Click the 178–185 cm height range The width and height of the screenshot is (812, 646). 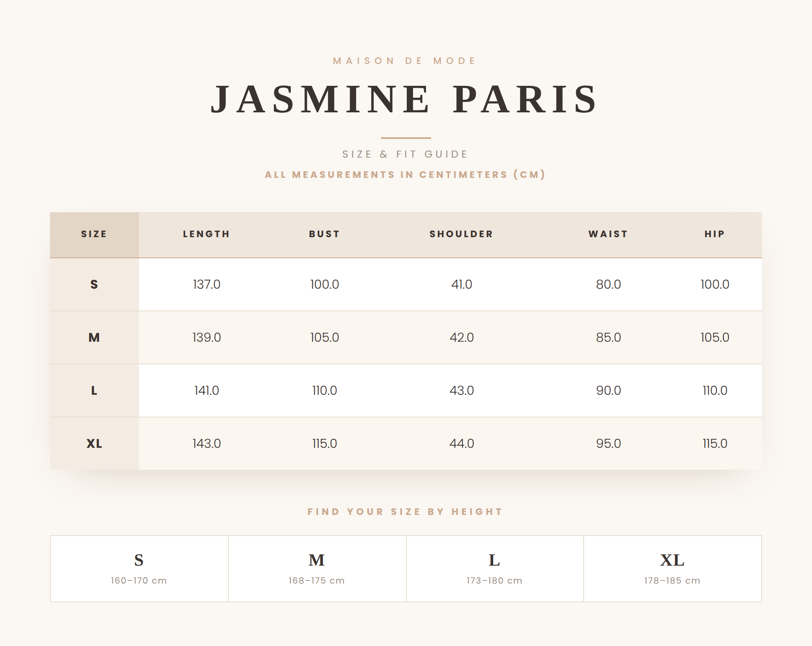coord(672,580)
